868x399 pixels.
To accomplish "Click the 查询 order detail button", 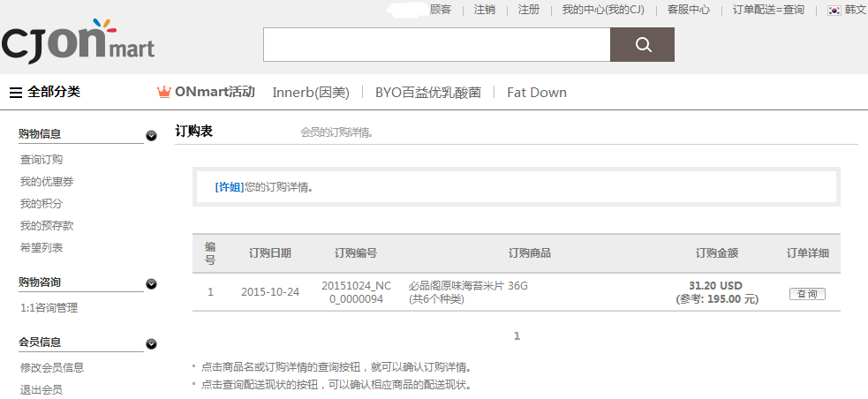I will (807, 294).
